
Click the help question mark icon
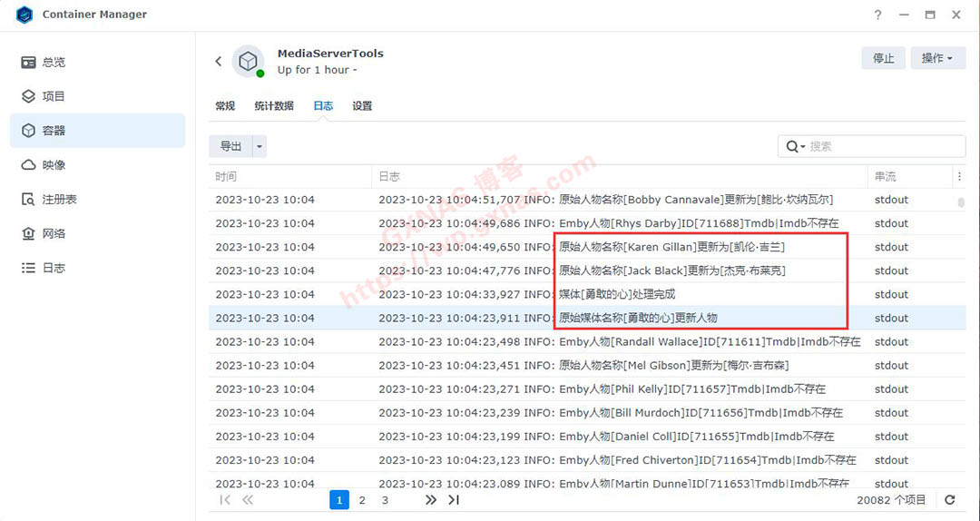click(877, 15)
